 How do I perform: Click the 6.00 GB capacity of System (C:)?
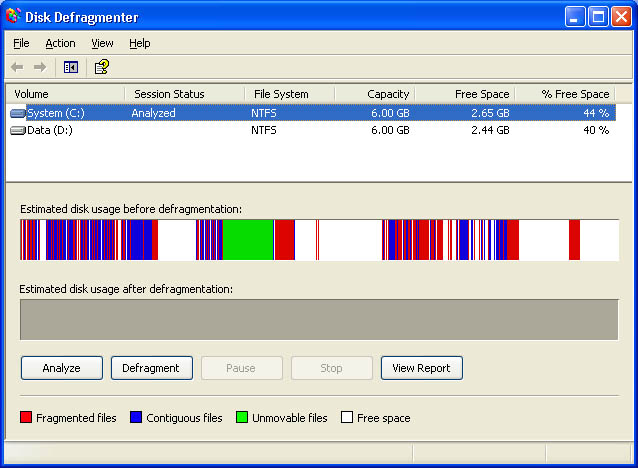(x=390, y=113)
